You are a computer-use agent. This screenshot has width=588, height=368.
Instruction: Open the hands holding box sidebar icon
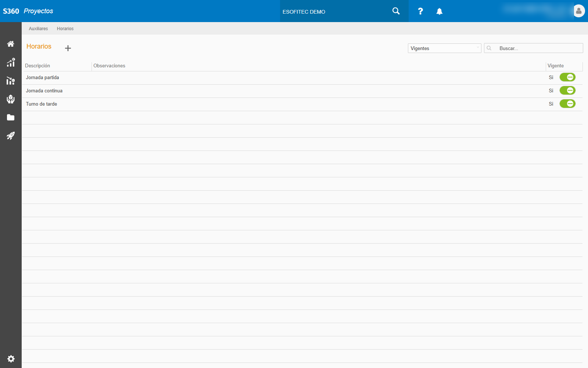(x=11, y=99)
